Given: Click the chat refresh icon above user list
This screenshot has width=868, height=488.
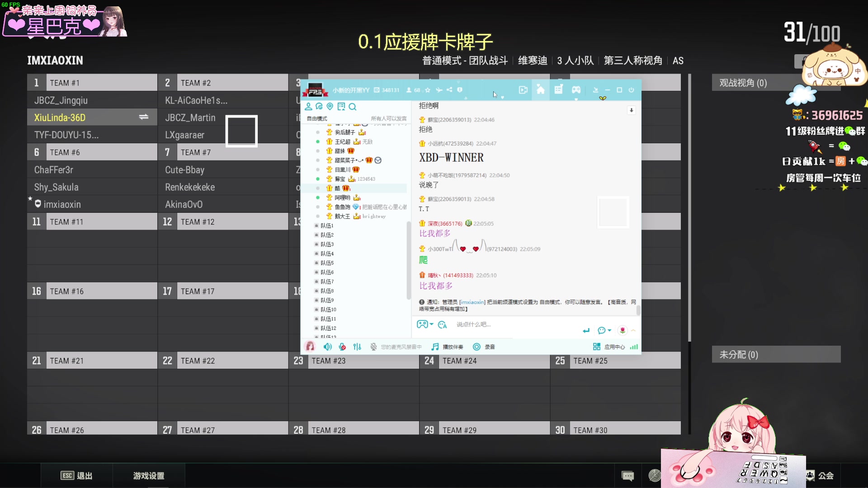Looking at the screenshot, I should coord(319,107).
